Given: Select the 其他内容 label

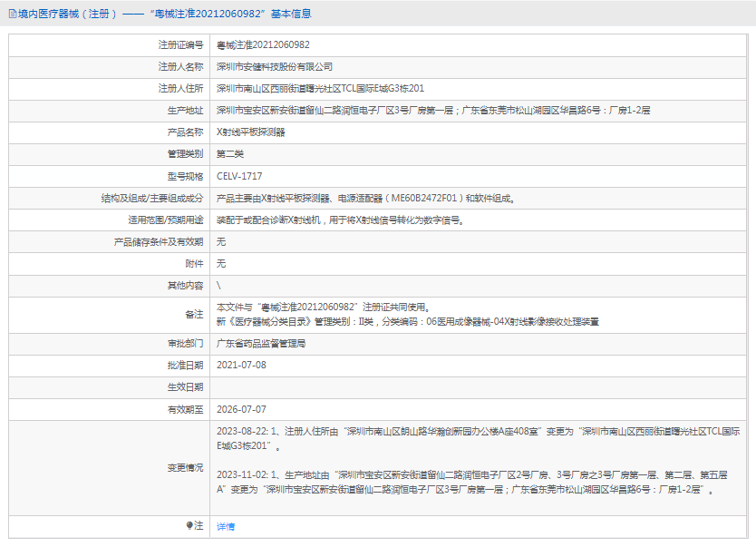Looking at the screenshot, I should click(x=185, y=286).
